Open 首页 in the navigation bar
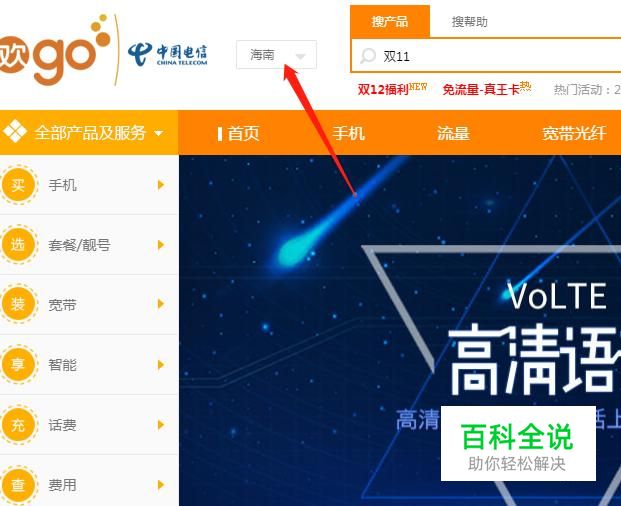 [243, 133]
